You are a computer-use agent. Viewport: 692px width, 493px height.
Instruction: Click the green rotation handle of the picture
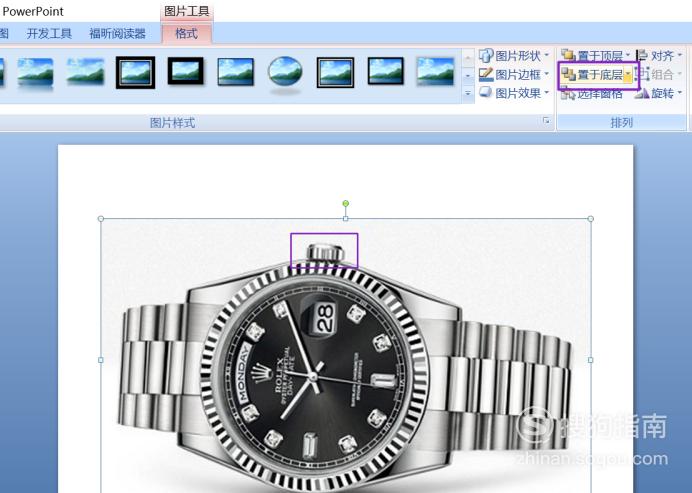(x=346, y=203)
